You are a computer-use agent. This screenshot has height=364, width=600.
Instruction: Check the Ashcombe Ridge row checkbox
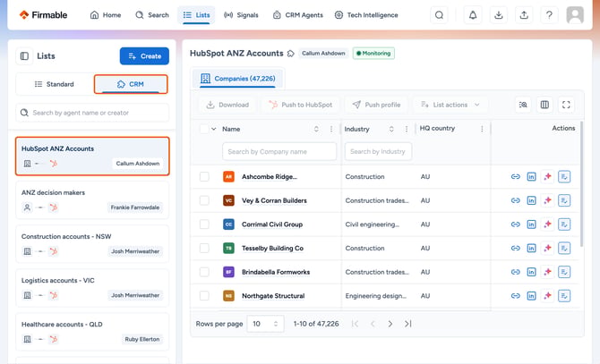pyautogui.click(x=204, y=176)
